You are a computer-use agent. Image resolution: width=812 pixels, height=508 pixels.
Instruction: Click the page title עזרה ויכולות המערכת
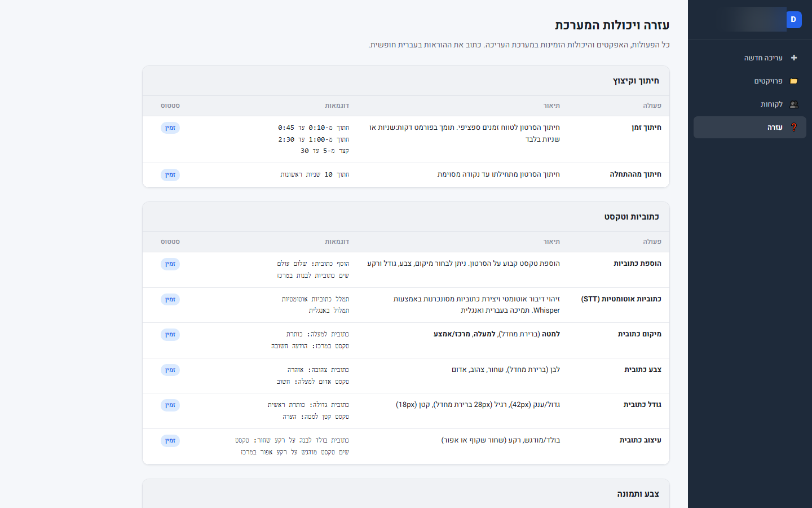[x=612, y=25]
